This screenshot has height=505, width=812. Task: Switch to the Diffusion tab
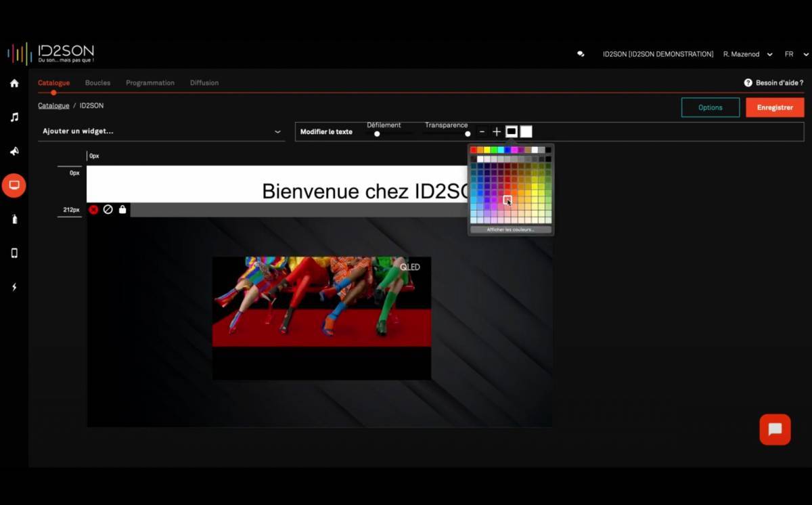point(204,83)
